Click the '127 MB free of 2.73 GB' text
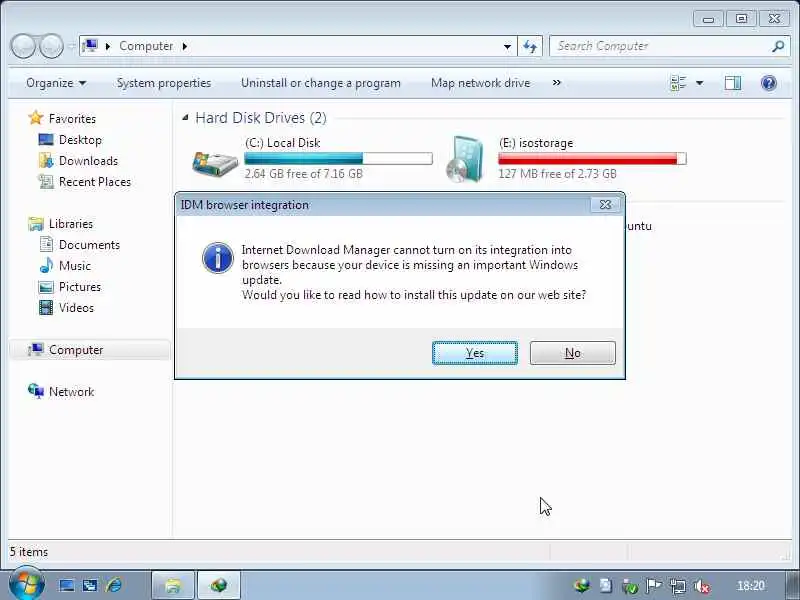Viewport: 800px width, 600px height. click(x=557, y=173)
